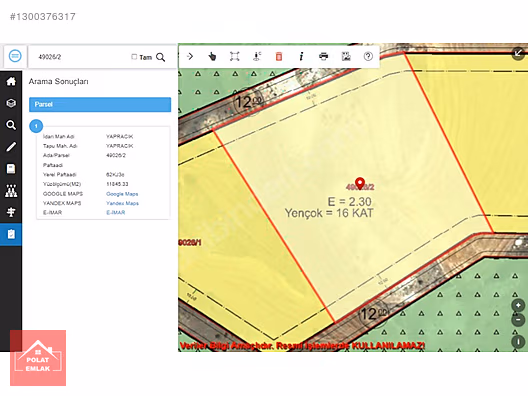Open the Home icon in sidebar

coord(11,81)
